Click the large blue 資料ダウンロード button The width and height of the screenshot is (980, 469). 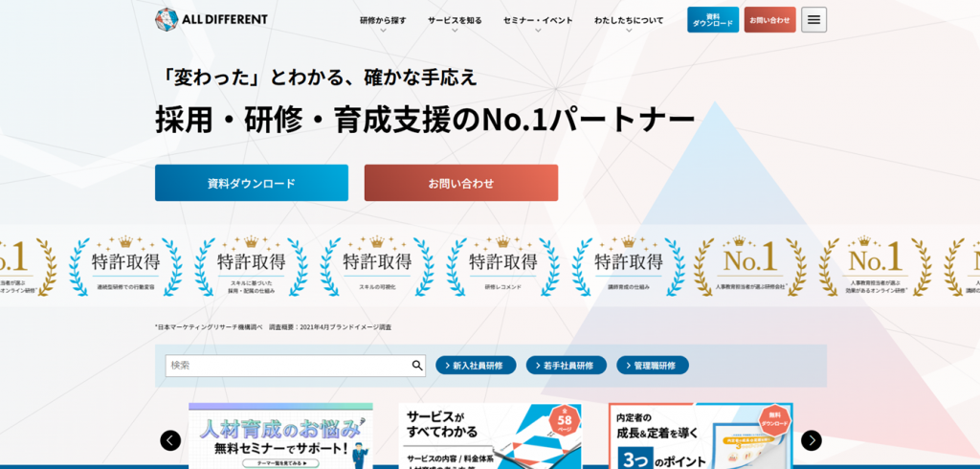[x=252, y=183]
